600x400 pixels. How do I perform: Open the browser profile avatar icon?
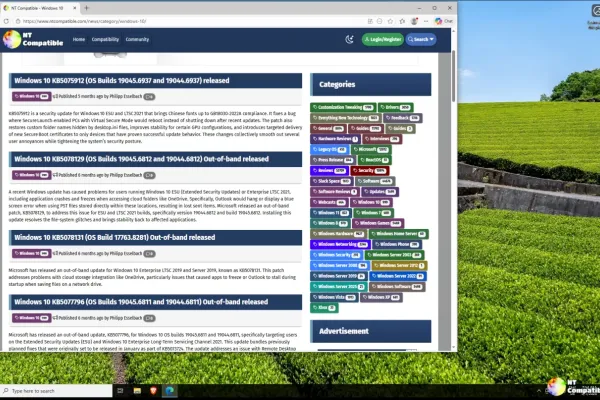pos(414,21)
